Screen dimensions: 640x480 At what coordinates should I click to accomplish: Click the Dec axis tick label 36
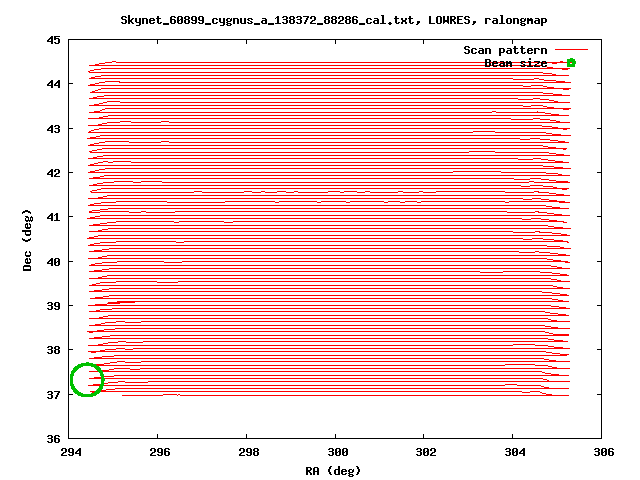pyautogui.click(x=53, y=439)
